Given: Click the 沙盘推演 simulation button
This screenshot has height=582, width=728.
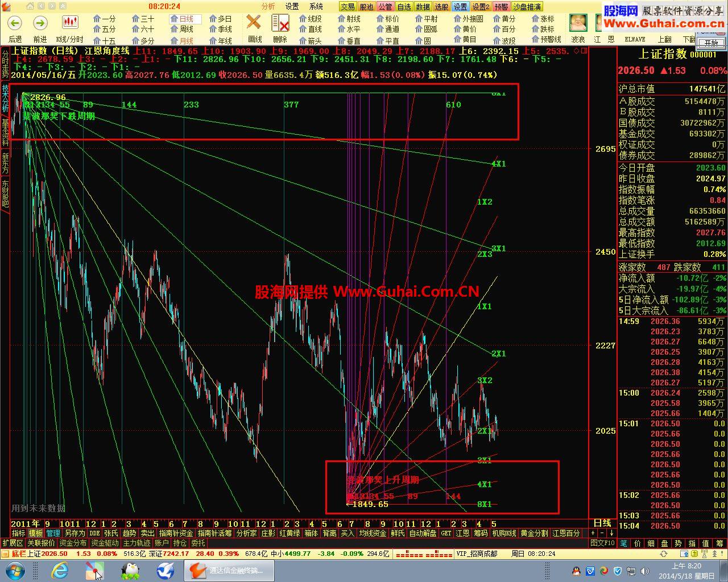Looking at the screenshot, I should click(527, 7).
